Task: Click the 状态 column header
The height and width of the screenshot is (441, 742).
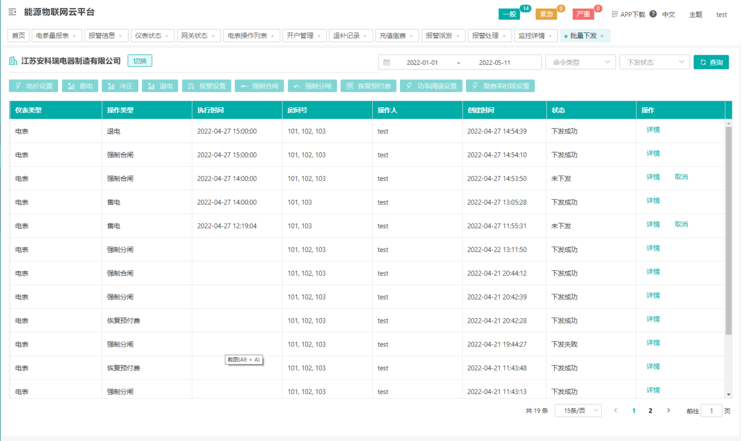Action: (x=591, y=110)
